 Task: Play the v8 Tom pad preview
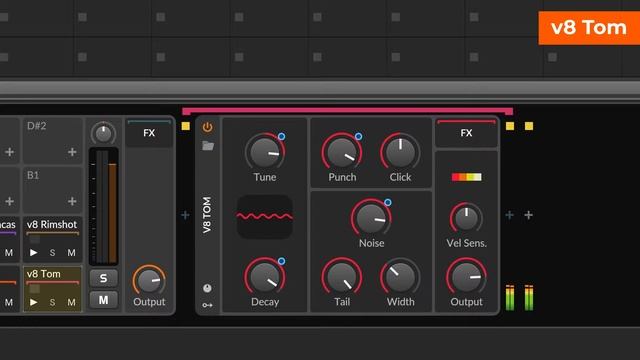pos(33,302)
